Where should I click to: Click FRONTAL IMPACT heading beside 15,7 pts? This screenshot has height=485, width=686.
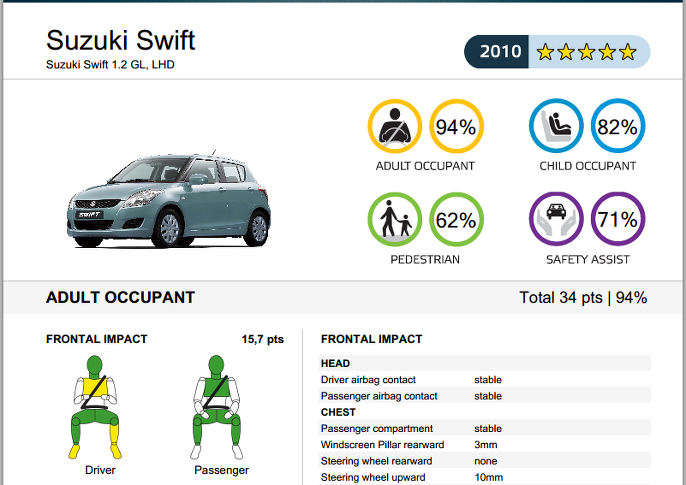(x=97, y=339)
